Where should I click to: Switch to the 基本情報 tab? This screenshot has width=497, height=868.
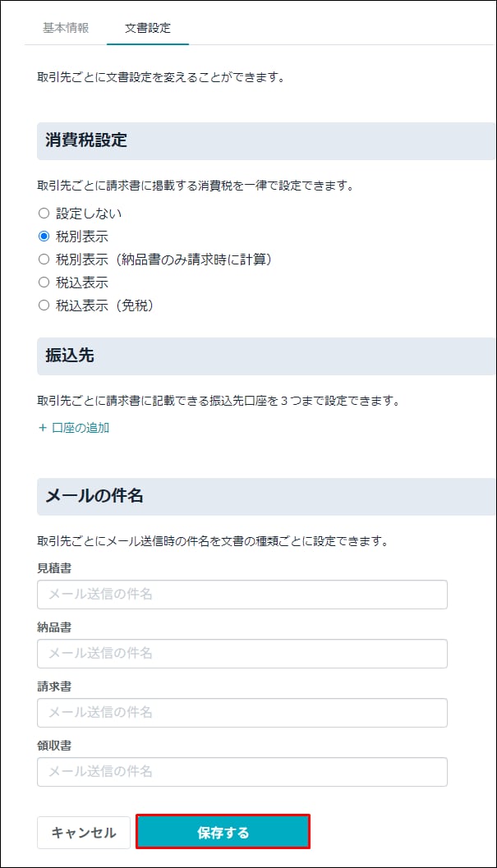tap(66, 28)
